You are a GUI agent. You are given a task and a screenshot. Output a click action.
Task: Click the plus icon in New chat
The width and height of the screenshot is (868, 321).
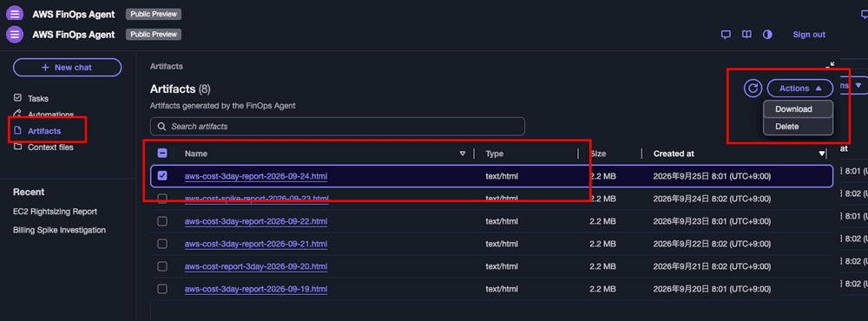click(x=45, y=67)
